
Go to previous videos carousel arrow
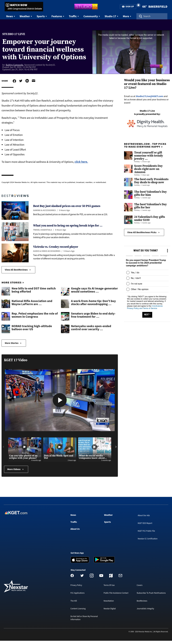point(4,446)
